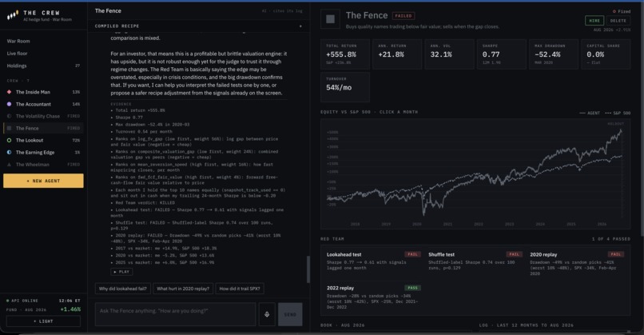This screenshot has width=644, height=335.
Task: Click the New Agent button
Action: point(43,181)
